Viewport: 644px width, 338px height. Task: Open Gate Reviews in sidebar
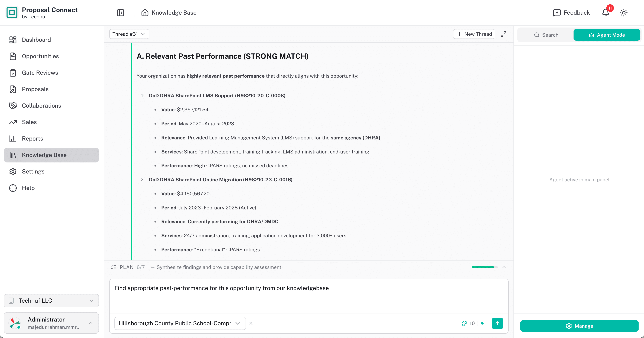(x=40, y=73)
